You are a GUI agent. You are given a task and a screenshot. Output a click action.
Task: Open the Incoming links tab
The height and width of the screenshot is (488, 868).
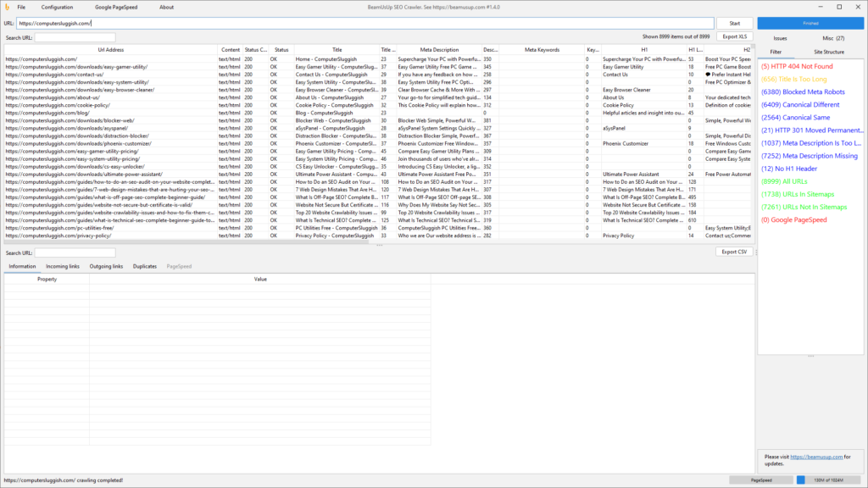(x=63, y=267)
